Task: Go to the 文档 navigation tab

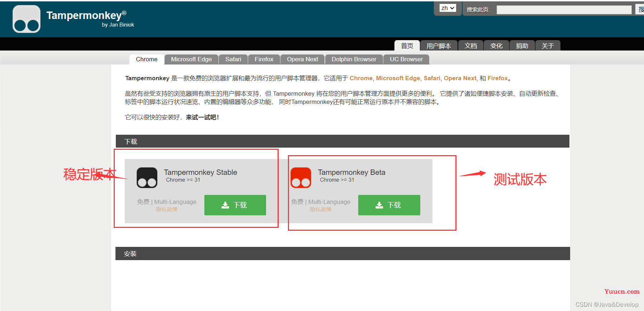Action: click(x=471, y=46)
